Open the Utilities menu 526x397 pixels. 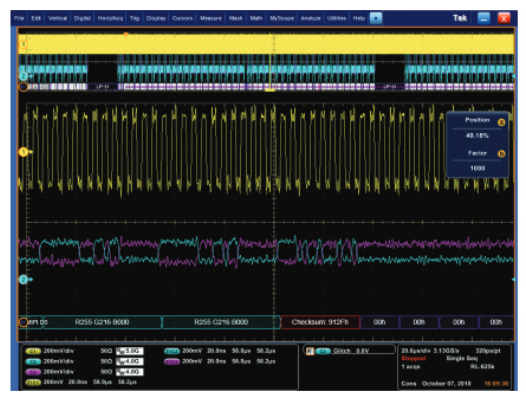coord(336,18)
